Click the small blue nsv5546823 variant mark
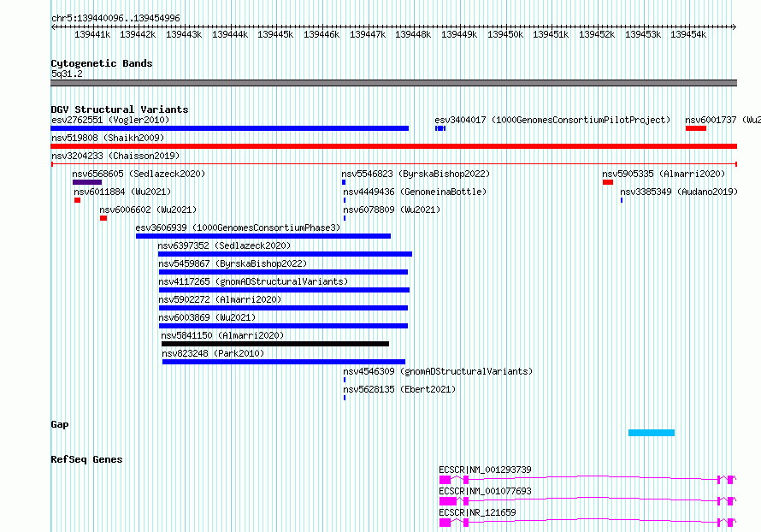The image size is (761, 532). pos(344,182)
